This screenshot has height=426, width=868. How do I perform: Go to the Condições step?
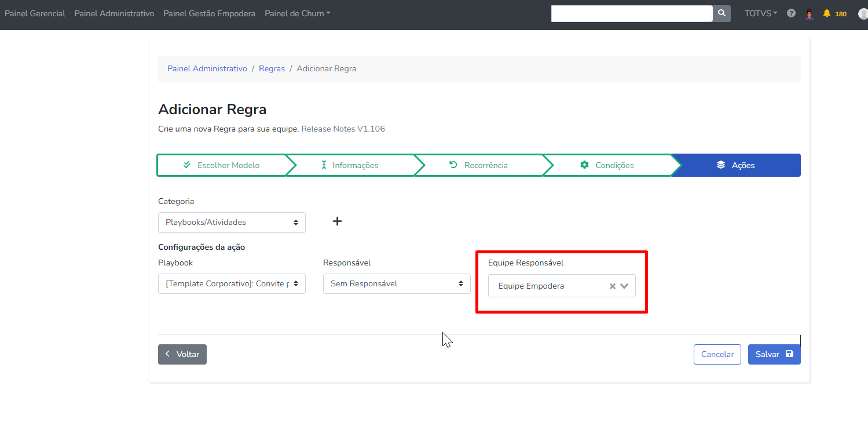[x=607, y=165]
